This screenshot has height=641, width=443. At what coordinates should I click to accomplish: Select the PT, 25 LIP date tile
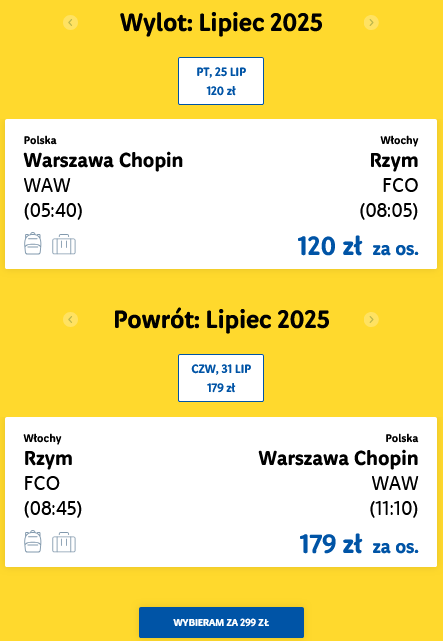pos(221,81)
